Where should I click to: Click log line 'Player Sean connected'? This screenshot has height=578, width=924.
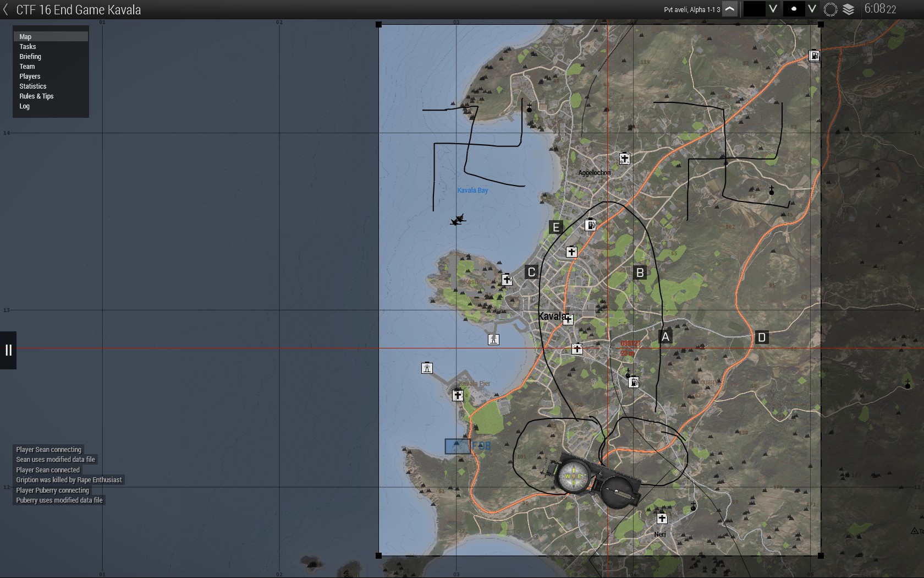click(x=48, y=470)
